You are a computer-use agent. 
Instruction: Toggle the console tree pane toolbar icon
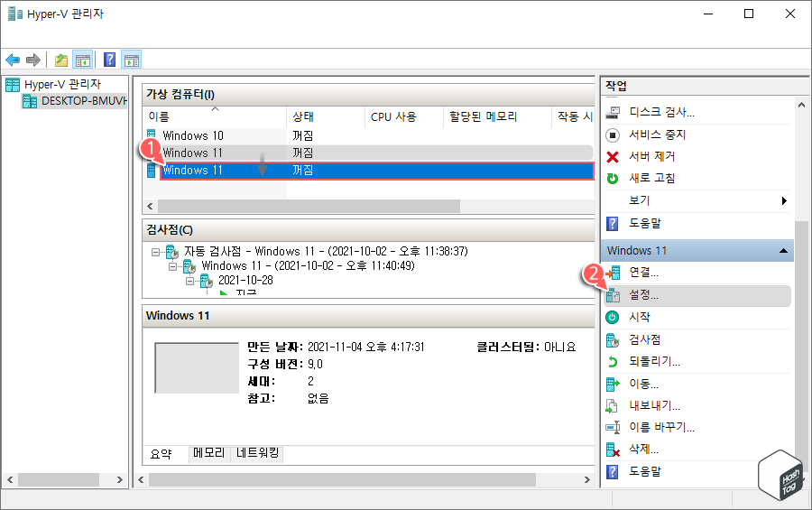coord(83,60)
